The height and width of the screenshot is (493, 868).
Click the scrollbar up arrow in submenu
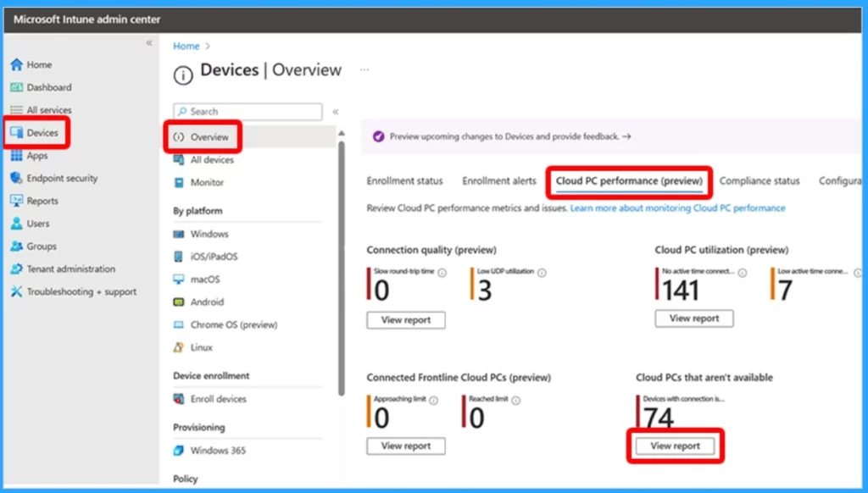342,133
